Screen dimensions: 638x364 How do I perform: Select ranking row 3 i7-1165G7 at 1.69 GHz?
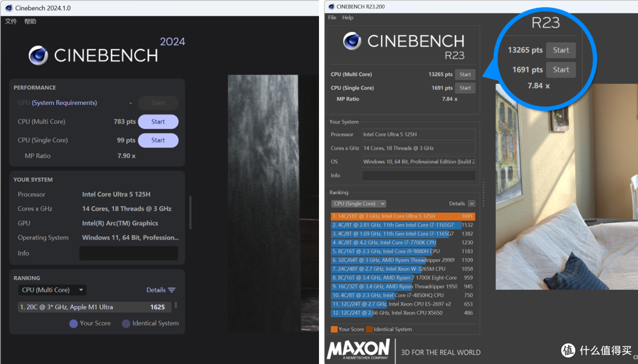[403, 234]
